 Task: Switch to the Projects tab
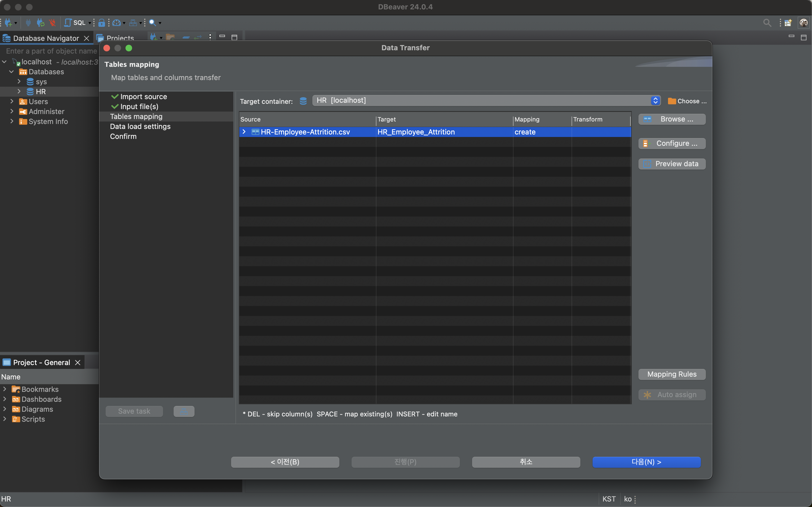point(120,38)
